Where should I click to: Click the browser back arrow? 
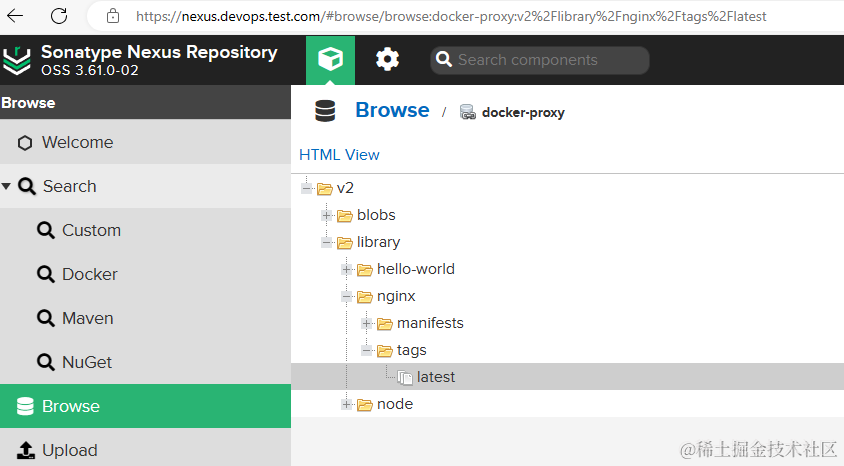(15, 16)
